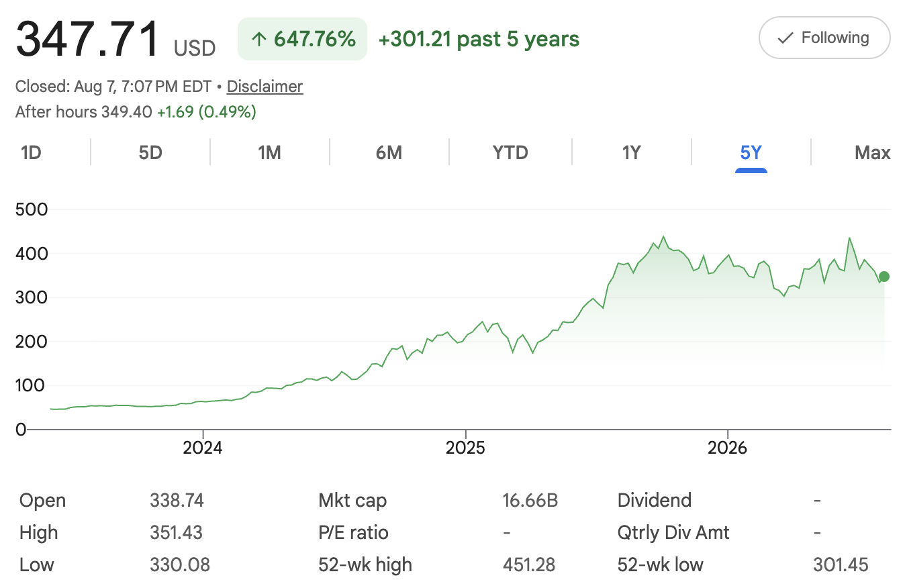Select the 1D time range tab
This screenshot has width=905, height=588.
click(x=31, y=152)
